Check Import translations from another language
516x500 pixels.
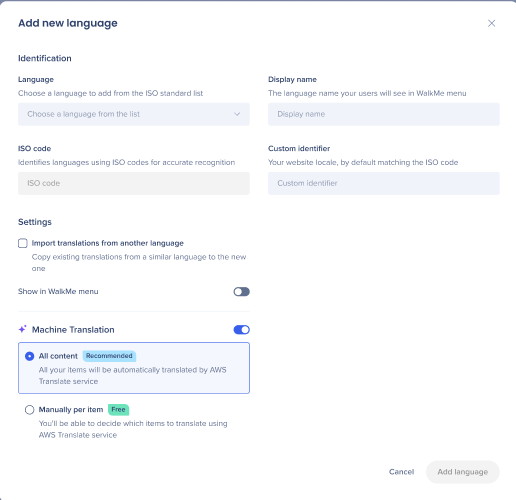[23, 243]
